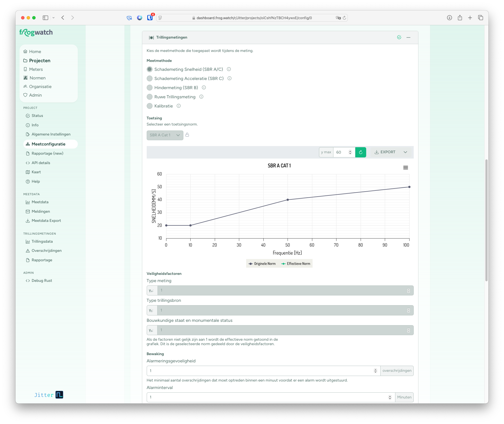Select Ruwe Trillingsmeting radio button
The width and height of the screenshot is (504, 424).
pyautogui.click(x=149, y=97)
